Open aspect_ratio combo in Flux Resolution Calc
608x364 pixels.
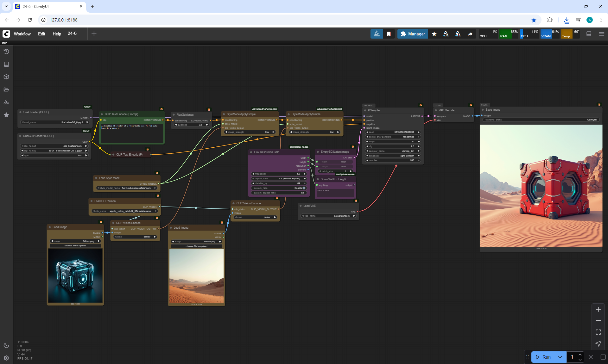279,178
